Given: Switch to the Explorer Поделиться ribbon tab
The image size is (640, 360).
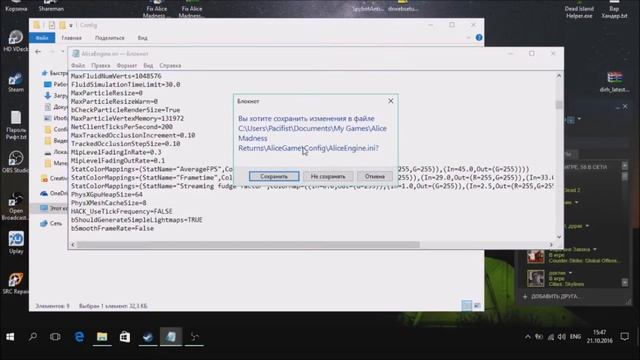Looking at the screenshot, I should (109, 38).
